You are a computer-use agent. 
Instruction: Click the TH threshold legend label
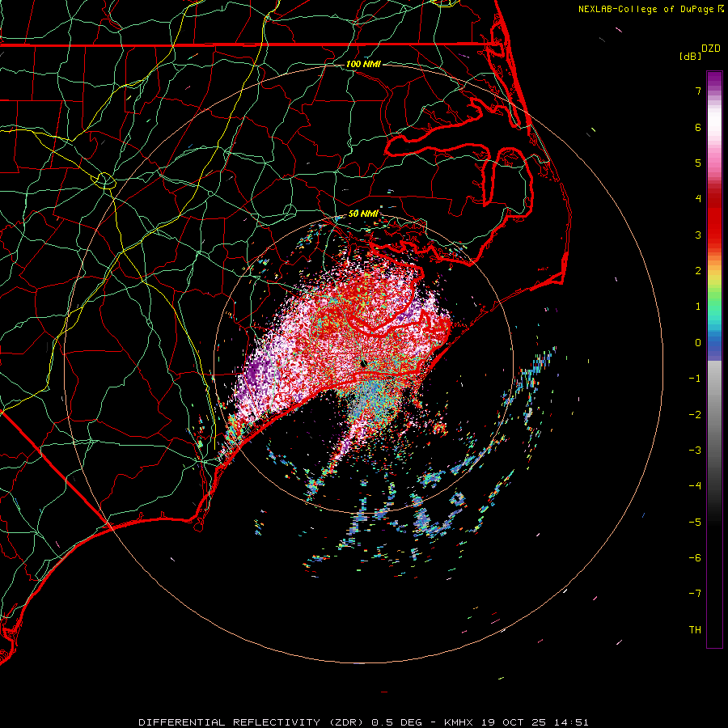[695, 630]
